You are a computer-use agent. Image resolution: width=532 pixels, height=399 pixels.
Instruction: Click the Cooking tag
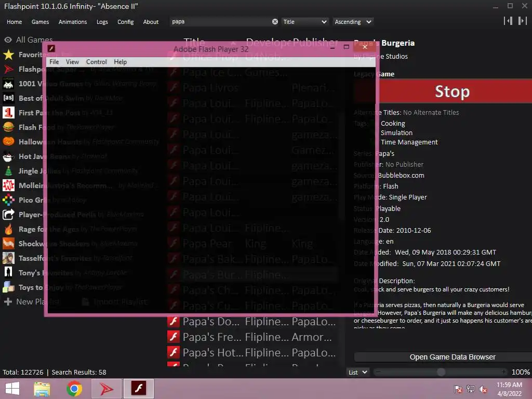tap(393, 124)
